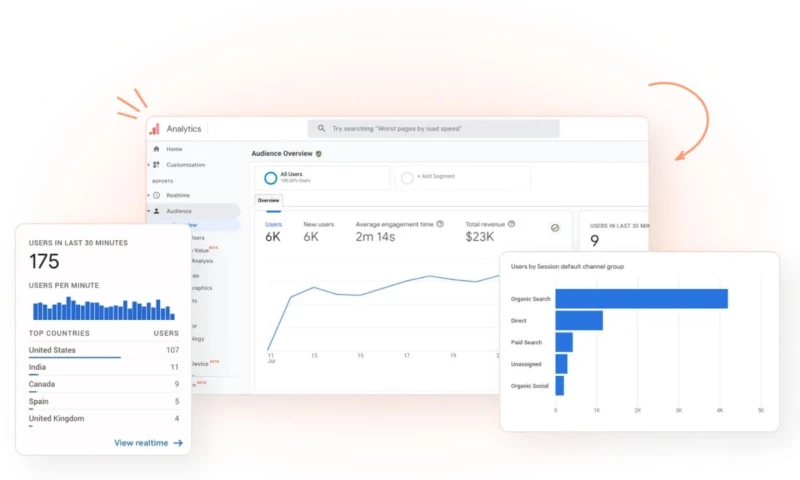This screenshot has width=800, height=480.
Task: Select the All Users segment
Action: click(322, 178)
